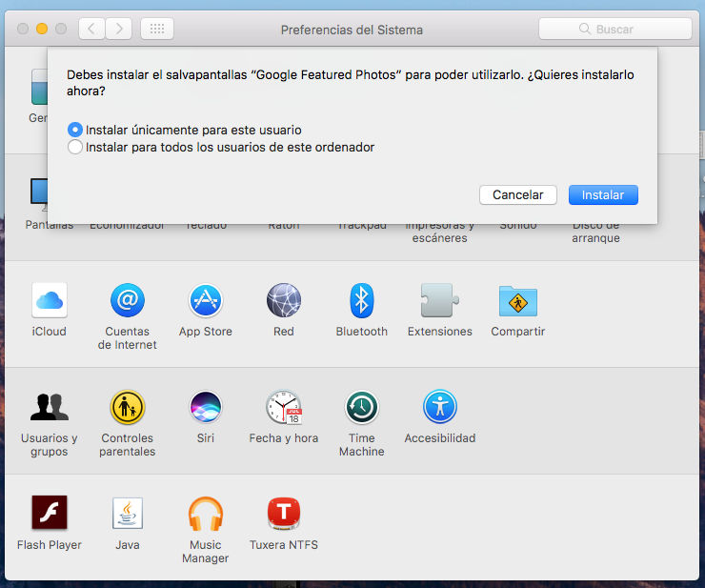Minimize the Preferencias del Sistema window
Viewport: 705px width, 588px height.
pyautogui.click(x=42, y=29)
